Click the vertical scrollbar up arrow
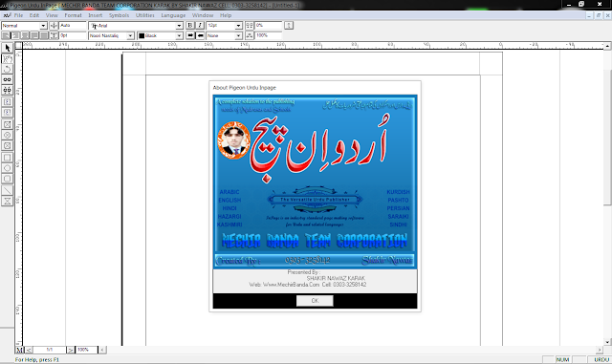This screenshot has width=612, height=364. 607,46
